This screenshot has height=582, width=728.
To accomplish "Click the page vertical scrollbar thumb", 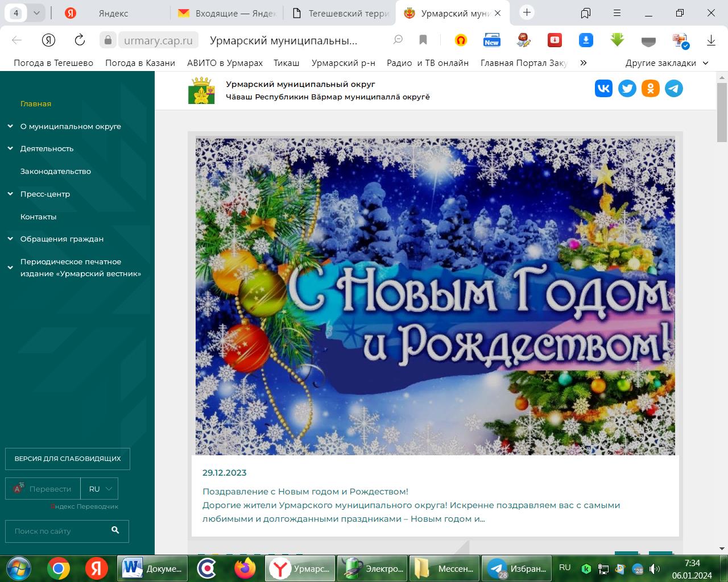I will pos(722,112).
